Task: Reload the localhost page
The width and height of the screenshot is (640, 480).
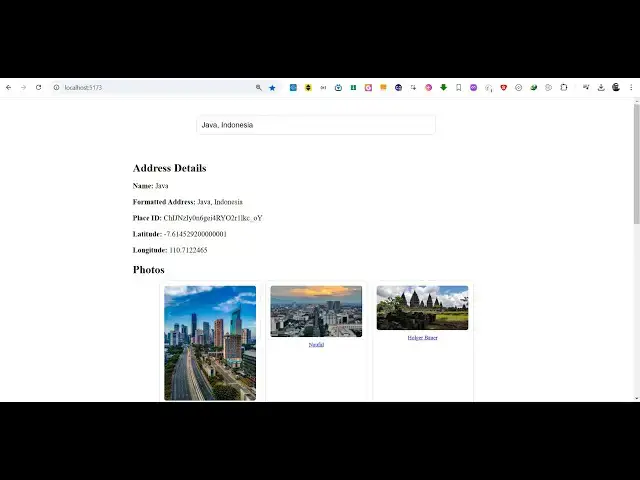Action: 38,87
